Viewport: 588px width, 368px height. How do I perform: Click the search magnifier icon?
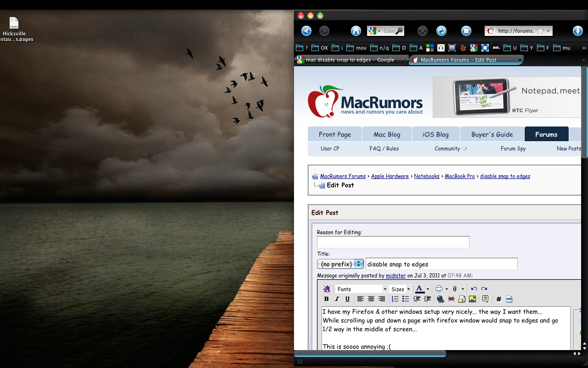pyautogui.click(x=399, y=31)
